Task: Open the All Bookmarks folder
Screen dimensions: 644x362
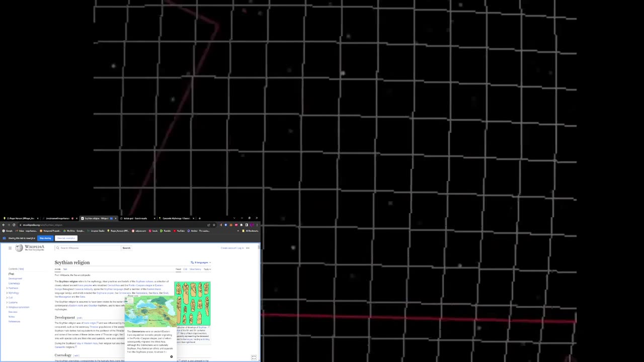Action: click(251, 231)
